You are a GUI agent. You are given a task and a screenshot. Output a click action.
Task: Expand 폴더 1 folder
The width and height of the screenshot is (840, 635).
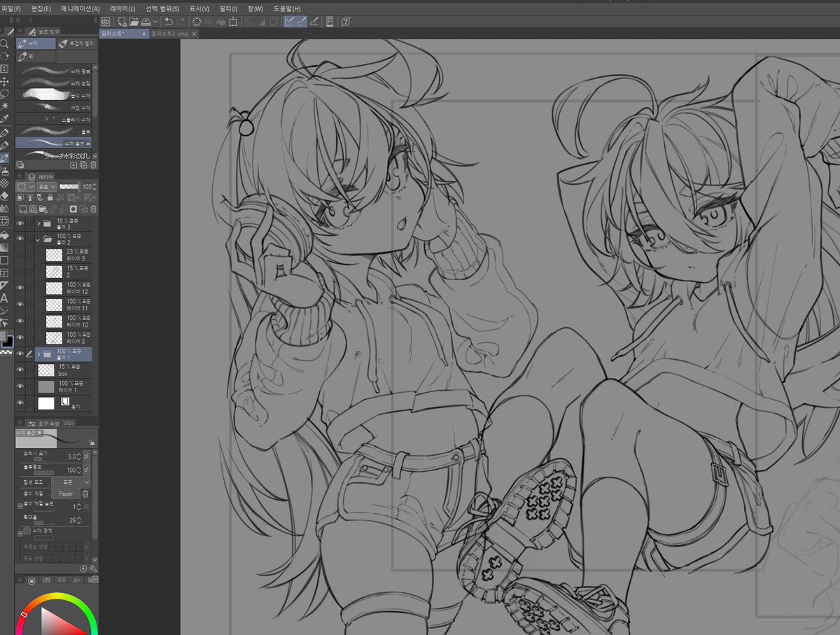pos(38,354)
